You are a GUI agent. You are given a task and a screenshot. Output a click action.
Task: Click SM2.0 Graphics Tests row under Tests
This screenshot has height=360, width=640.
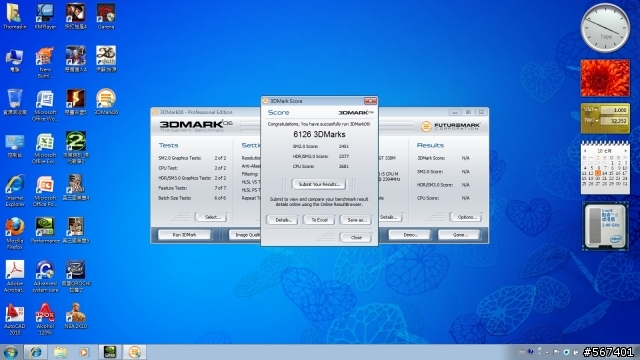pos(192,158)
